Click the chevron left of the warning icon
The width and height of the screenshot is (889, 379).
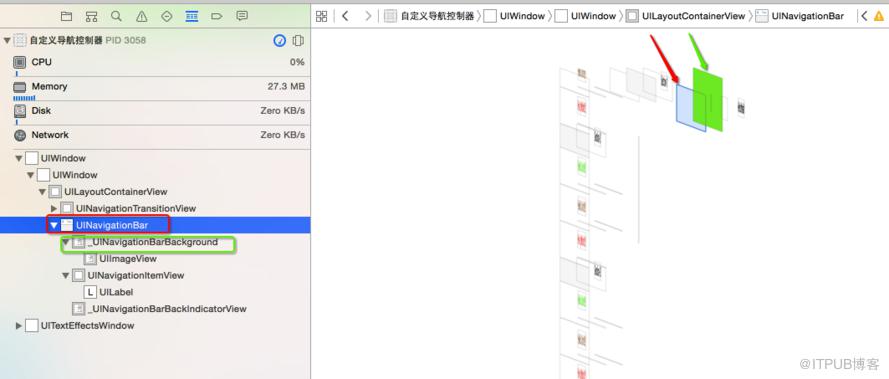(864, 16)
